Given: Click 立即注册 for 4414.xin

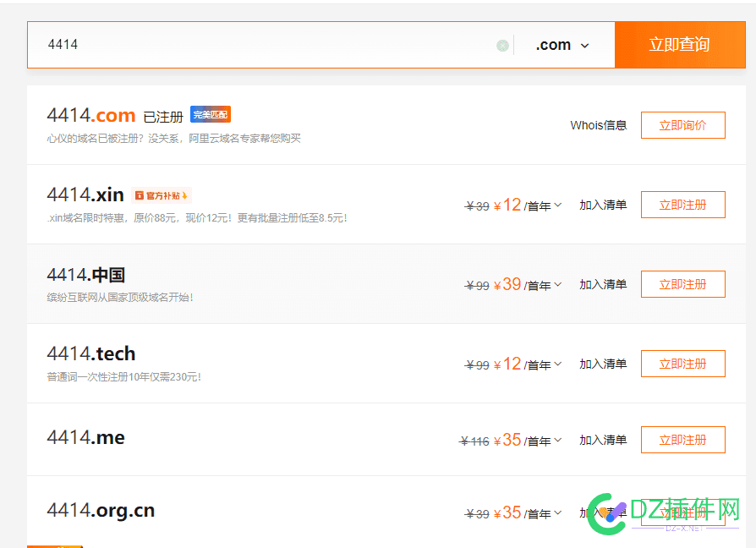Looking at the screenshot, I should tap(682, 205).
